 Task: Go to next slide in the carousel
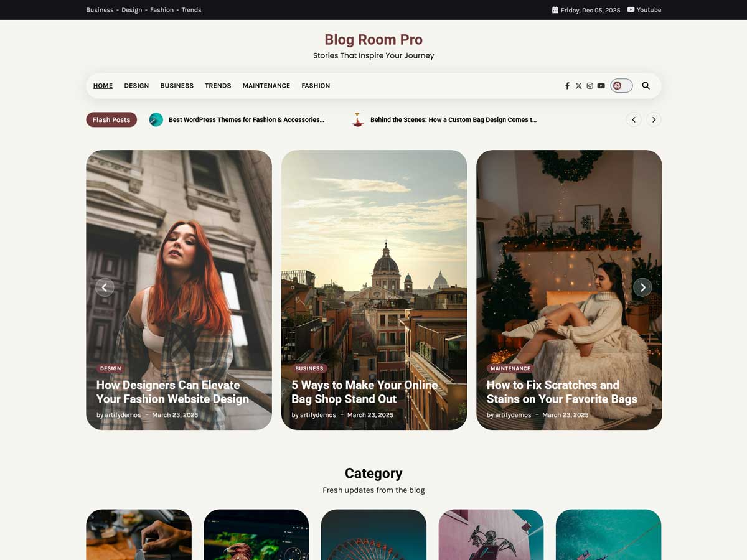(642, 287)
